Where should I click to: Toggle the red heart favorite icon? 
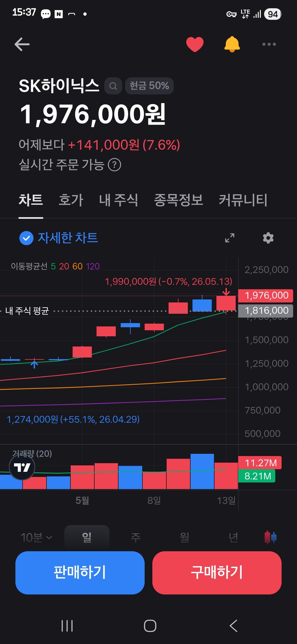[195, 44]
